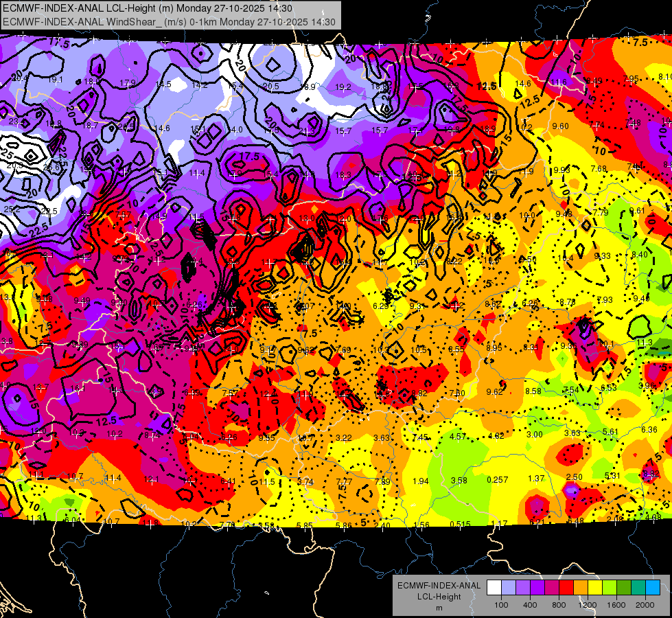Select the orange legend swatch
672x618 pixels.
(581, 588)
